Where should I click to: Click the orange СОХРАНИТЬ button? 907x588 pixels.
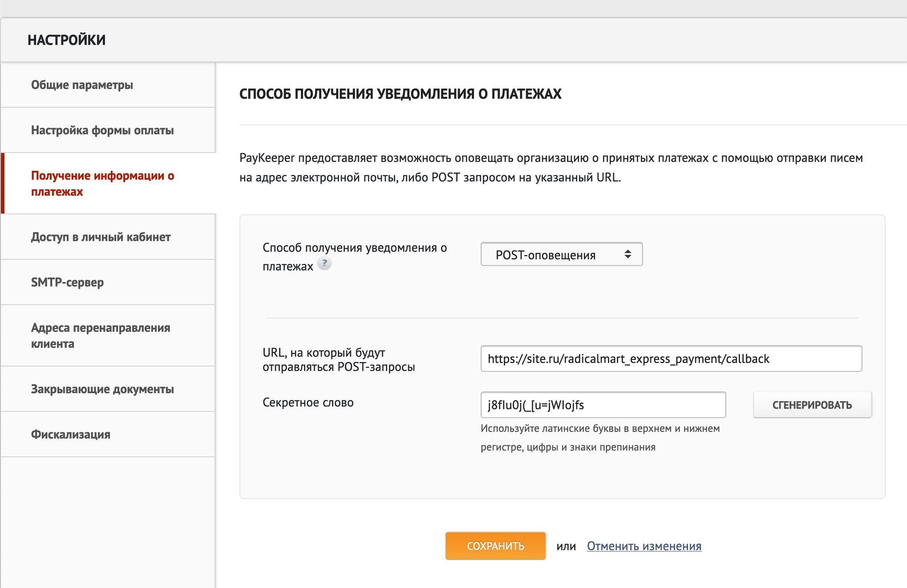495,546
